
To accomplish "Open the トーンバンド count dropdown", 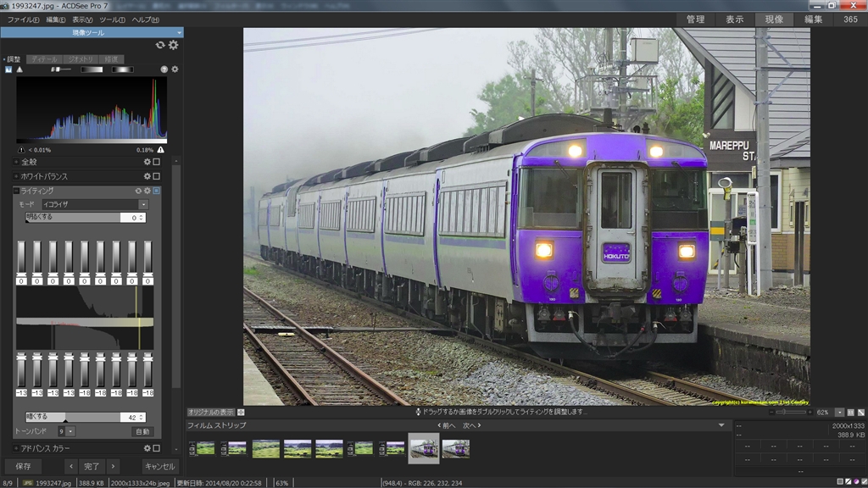I will pos(70,431).
